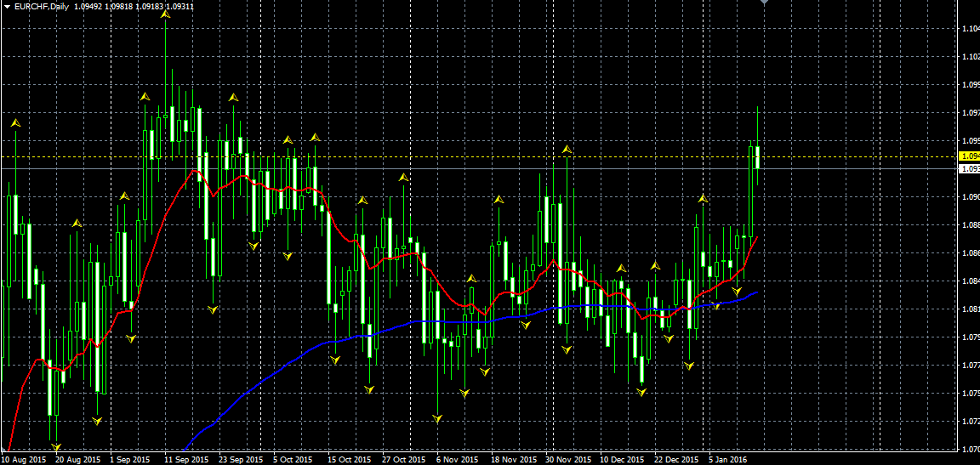Select the close price value 1.09311
Screen dimensions: 980x465
179,7
